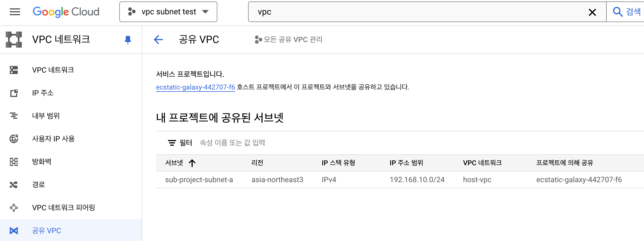Click the IPv4 cell

click(329, 180)
